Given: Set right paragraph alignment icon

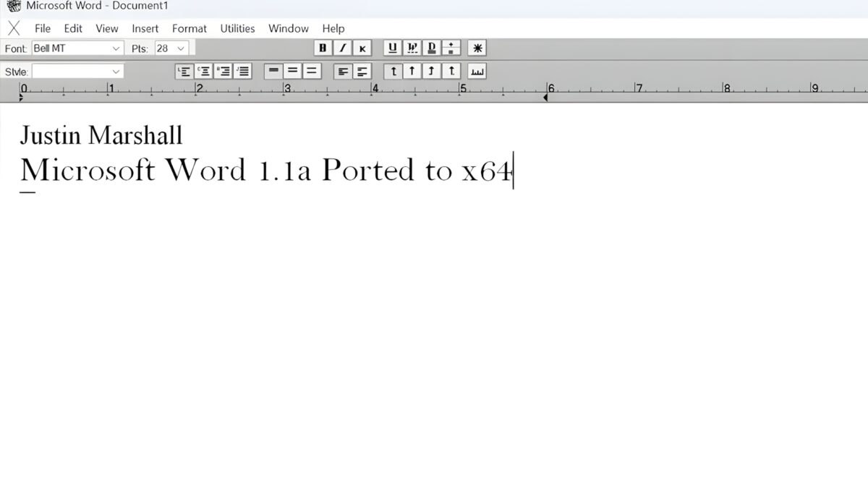Looking at the screenshot, I should (224, 71).
